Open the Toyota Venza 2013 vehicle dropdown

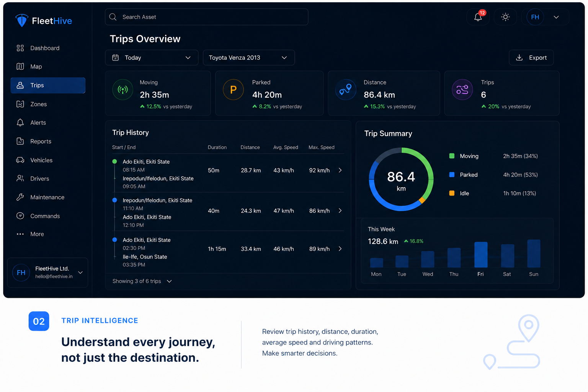[x=248, y=57]
